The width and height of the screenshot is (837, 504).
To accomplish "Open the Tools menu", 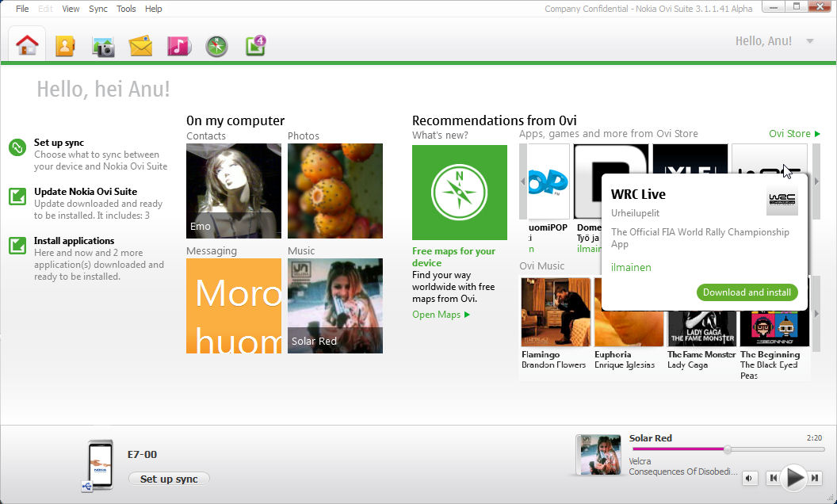I will pyautogui.click(x=126, y=9).
